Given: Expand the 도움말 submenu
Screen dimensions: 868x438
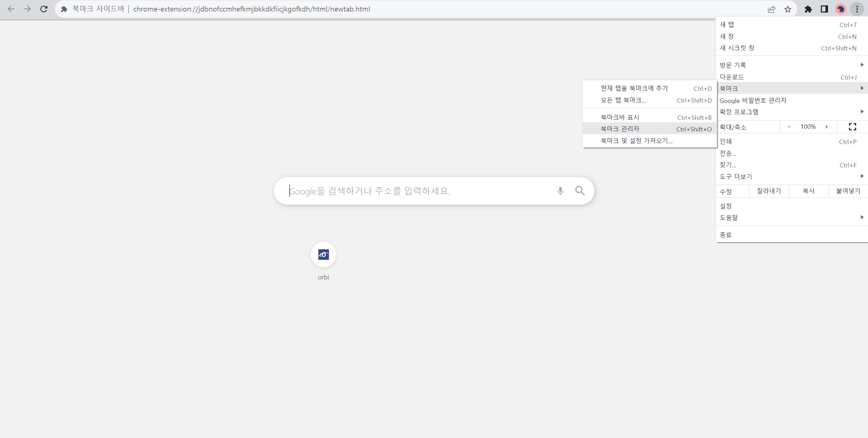Looking at the screenshot, I should coord(792,218).
